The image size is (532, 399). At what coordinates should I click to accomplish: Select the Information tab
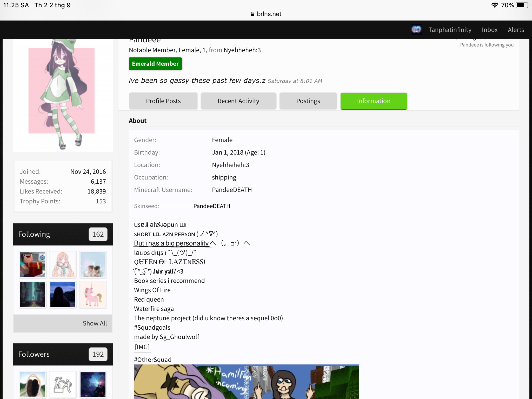[x=374, y=101]
